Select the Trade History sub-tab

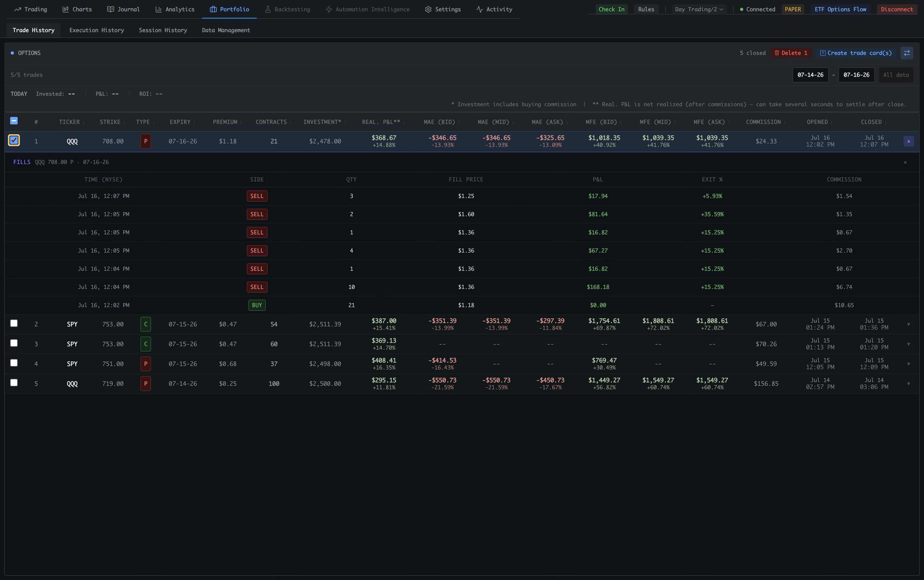pos(33,30)
